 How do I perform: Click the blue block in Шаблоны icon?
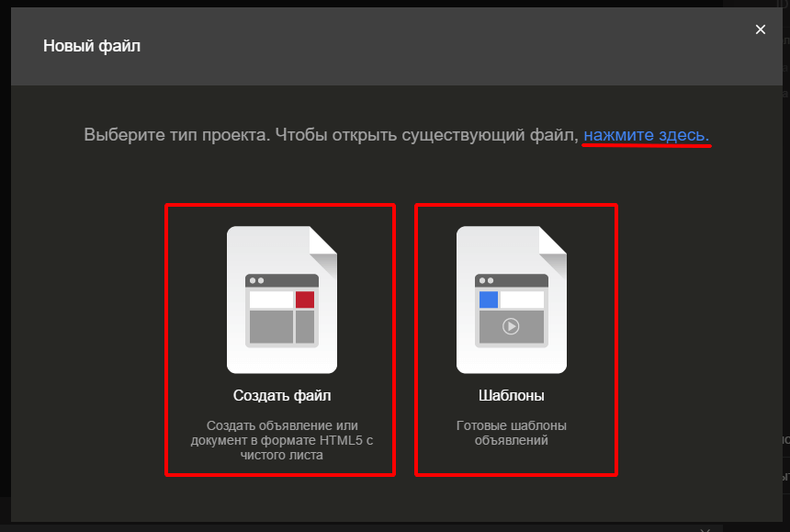[x=489, y=300]
